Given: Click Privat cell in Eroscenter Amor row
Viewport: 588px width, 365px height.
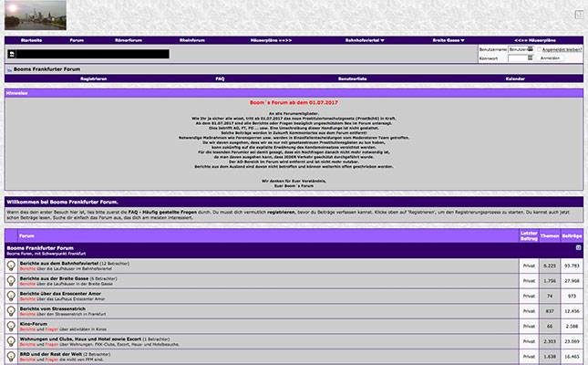Looking at the screenshot, I should pyautogui.click(x=529, y=296).
